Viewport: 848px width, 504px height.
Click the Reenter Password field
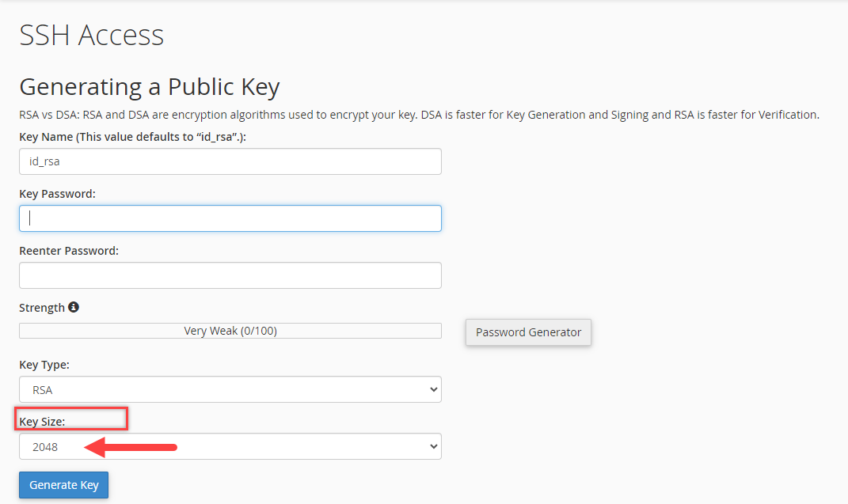click(230, 275)
